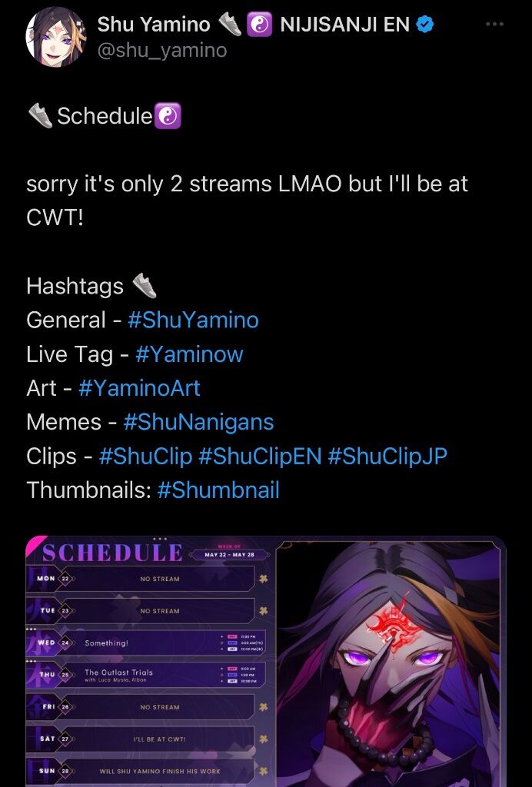The width and height of the screenshot is (532, 787).
Task: Tap the yin-yang emoji beside the name
Action: (x=259, y=25)
